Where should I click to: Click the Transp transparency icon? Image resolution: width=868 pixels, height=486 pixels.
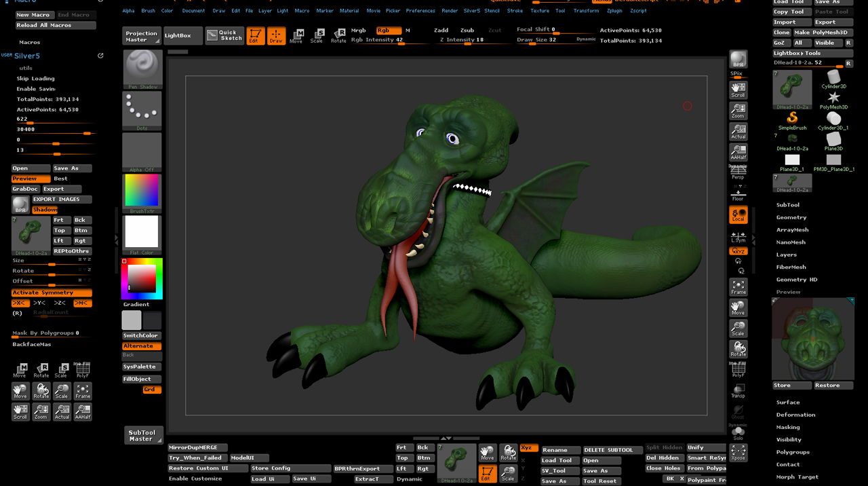(738, 390)
